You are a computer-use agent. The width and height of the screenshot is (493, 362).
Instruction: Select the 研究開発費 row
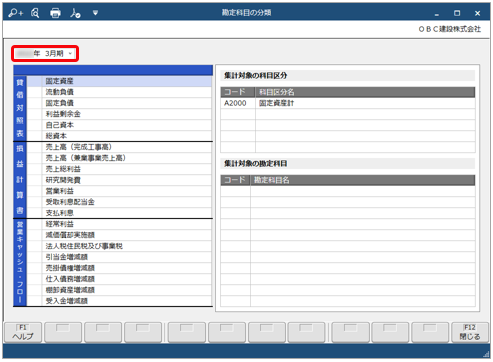click(119, 180)
